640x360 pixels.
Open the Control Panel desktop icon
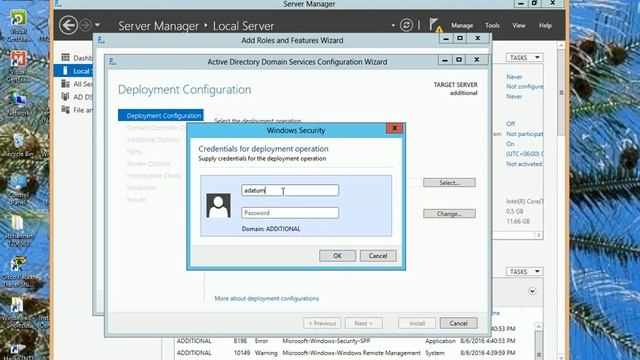pyautogui.click(x=18, y=190)
